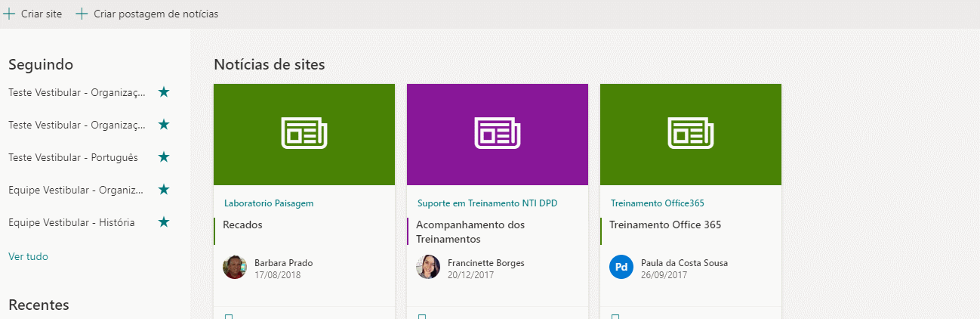Select the author name Paula da Costa Sousa
The height and width of the screenshot is (319, 980).
pyautogui.click(x=685, y=263)
